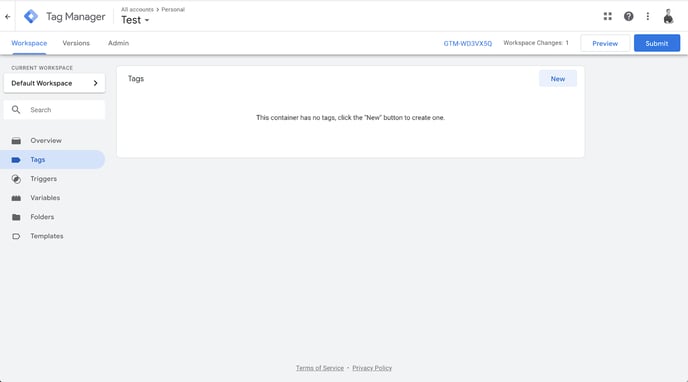Click the Workspace Changes: 1 indicator
The width and height of the screenshot is (688, 382).
[x=536, y=43]
